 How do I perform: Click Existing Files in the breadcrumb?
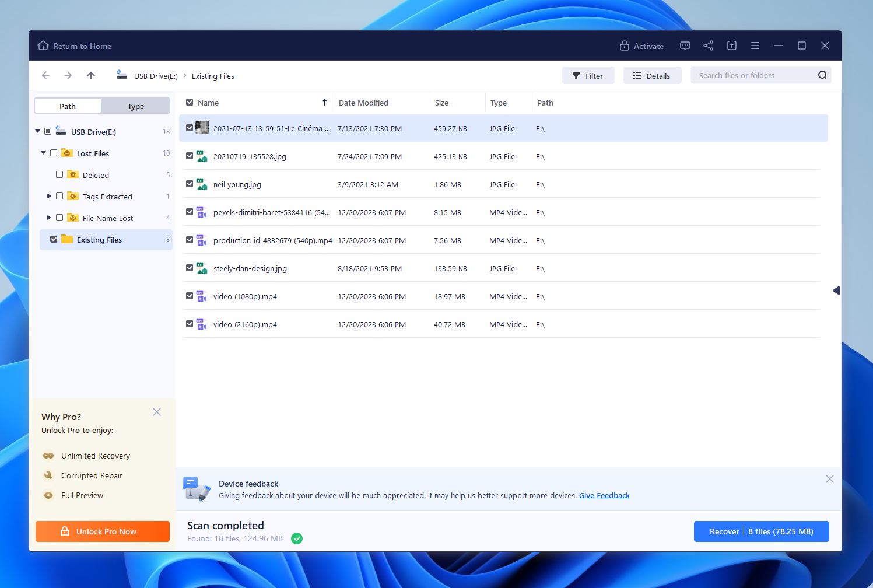click(213, 76)
